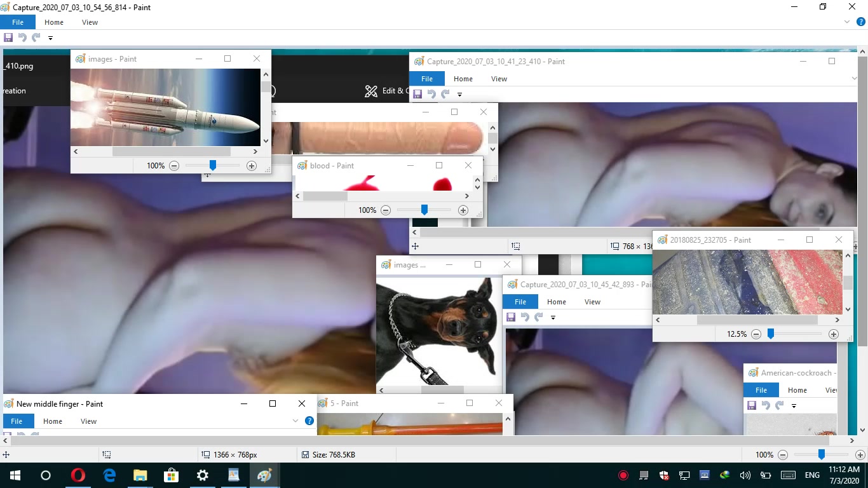Launch Opera browser from the taskbar
Image resolution: width=868 pixels, height=488 pixels.
78,475
